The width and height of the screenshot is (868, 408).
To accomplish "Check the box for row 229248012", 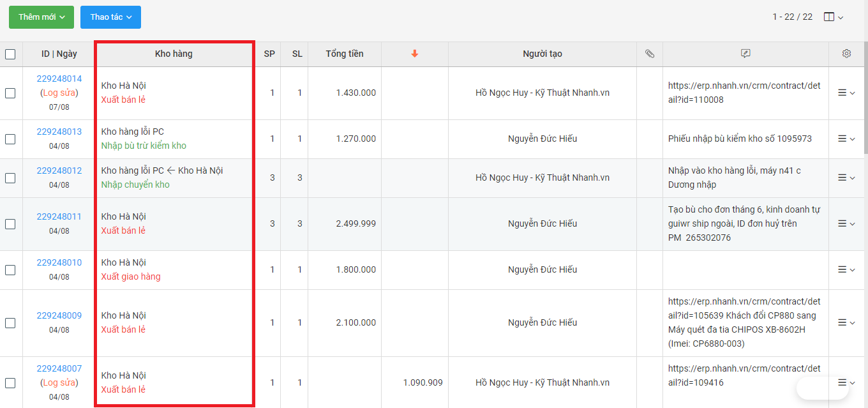I will point(10,178).
